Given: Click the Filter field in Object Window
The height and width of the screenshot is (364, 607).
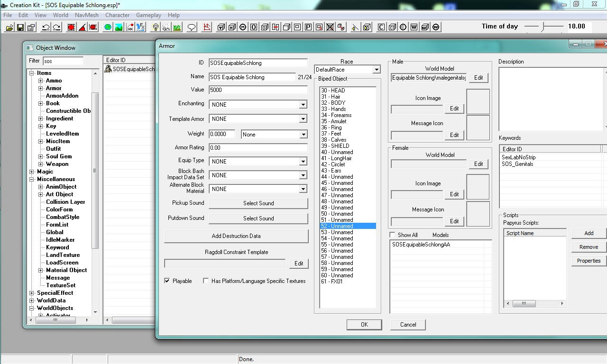Looking at the screenshot, I should pos(63,61).
